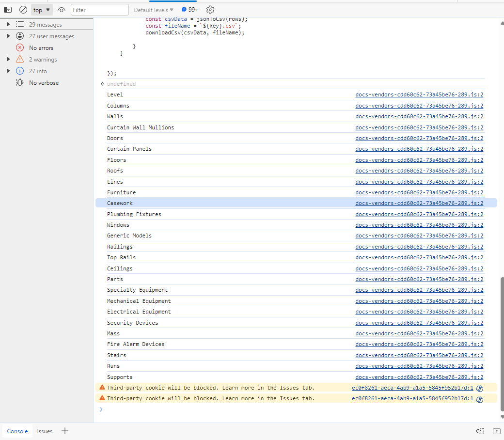Image resolution: width=504 pixels, height=440 pixels.
Task: Expand the 29 messages group
Action: coord(8,24)
